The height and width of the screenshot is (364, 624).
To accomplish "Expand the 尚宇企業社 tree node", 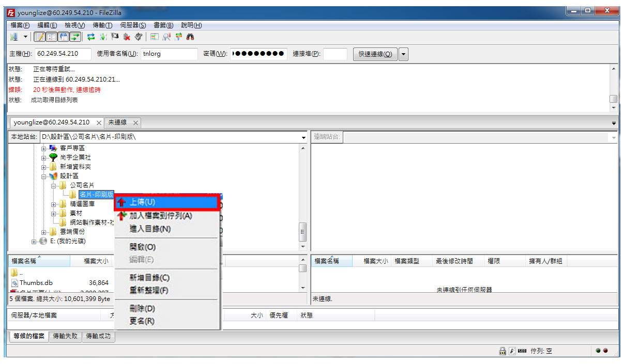I will click(x=44, y=157).
